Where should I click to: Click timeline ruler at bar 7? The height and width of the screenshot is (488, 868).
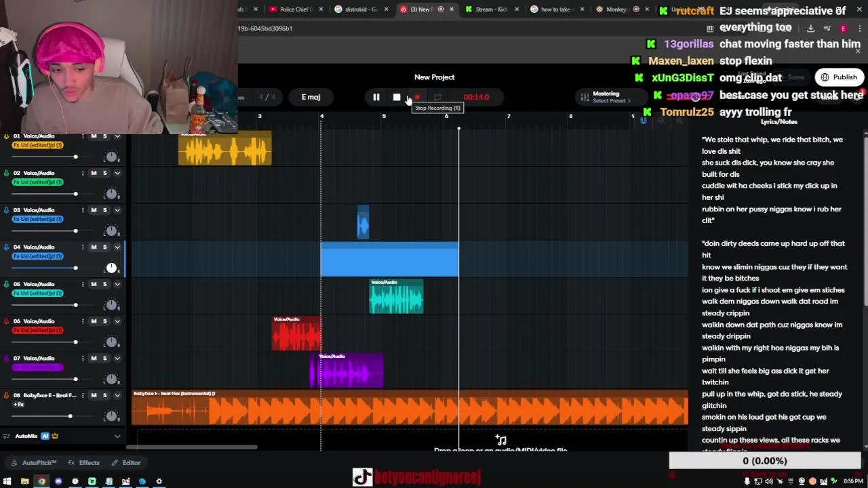(x=509, y=117)
